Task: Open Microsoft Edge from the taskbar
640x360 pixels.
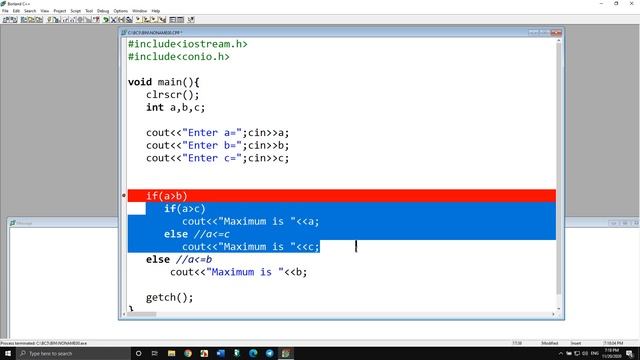Action: [253, 353]
